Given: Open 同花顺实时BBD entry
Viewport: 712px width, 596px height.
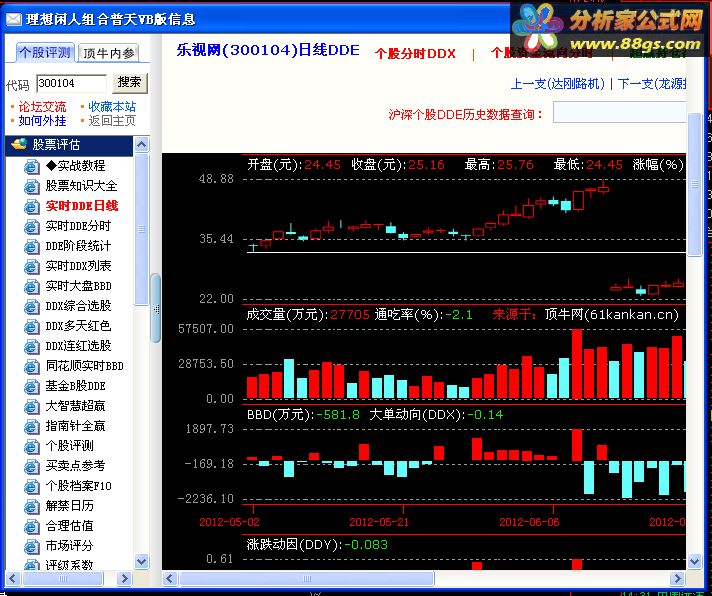Looking at the screenshot, I should [x=84, y=365].
